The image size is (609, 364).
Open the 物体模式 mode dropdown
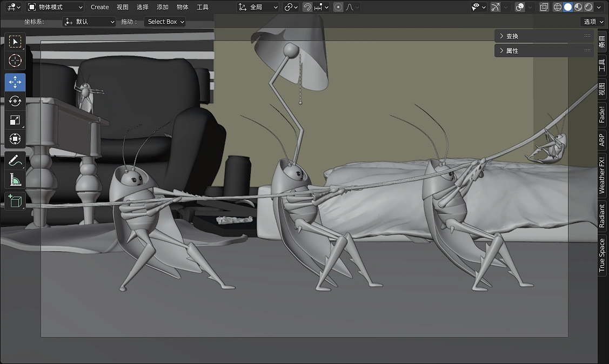pyautogui.click(x=55, y=7)
